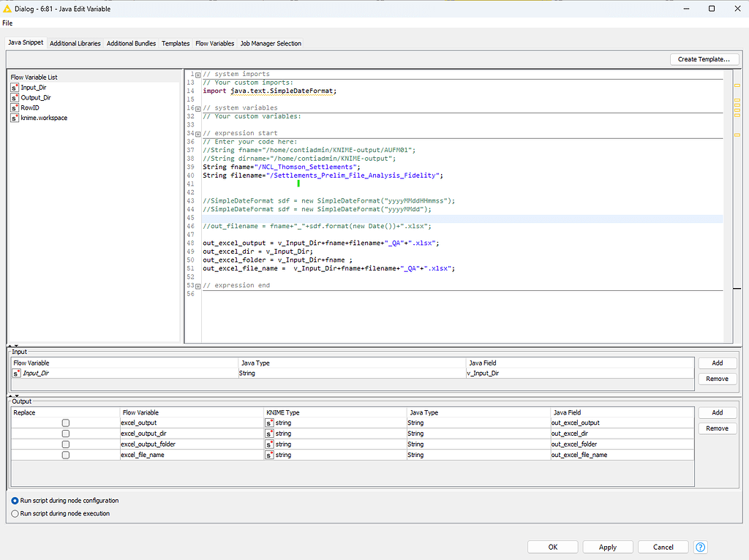Click the KNIME Type icon for excel_output row
Screen dimensions: 749x560
[270, 423]
